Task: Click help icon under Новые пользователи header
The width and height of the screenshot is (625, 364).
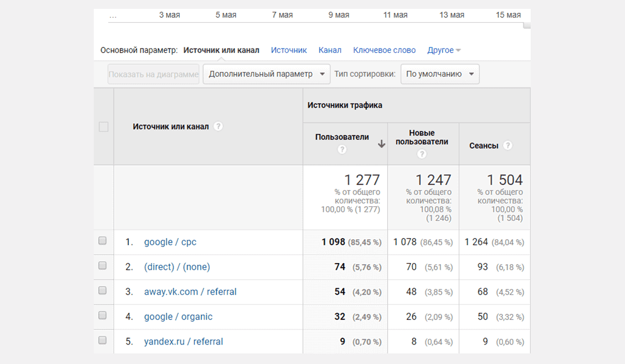Action: [x=422, y=154]
